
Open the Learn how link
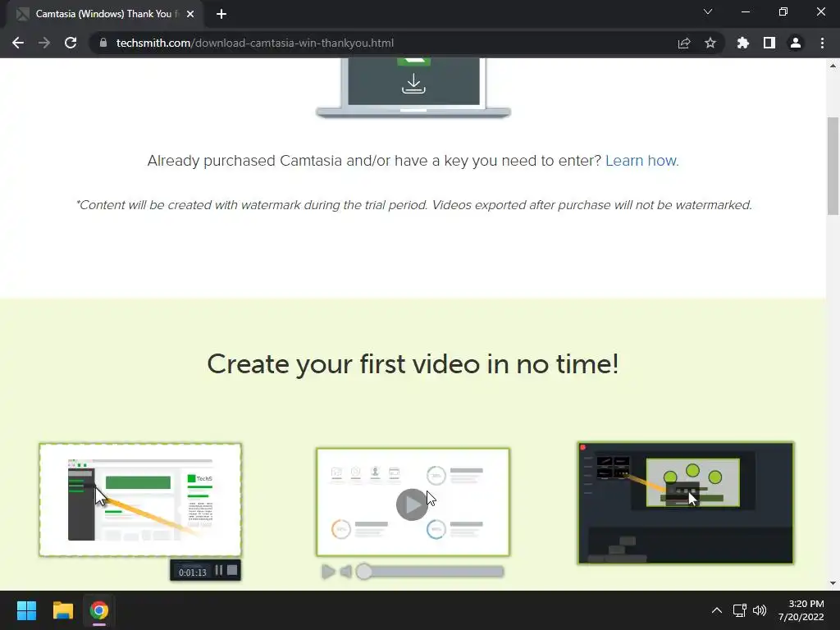coord(641,161)
